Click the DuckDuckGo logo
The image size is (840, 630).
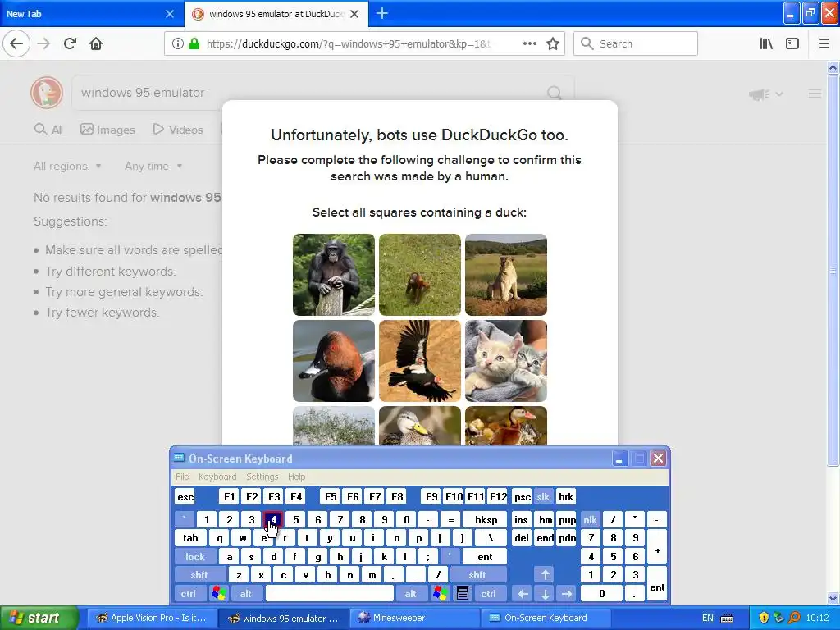(x=47, y=92)
